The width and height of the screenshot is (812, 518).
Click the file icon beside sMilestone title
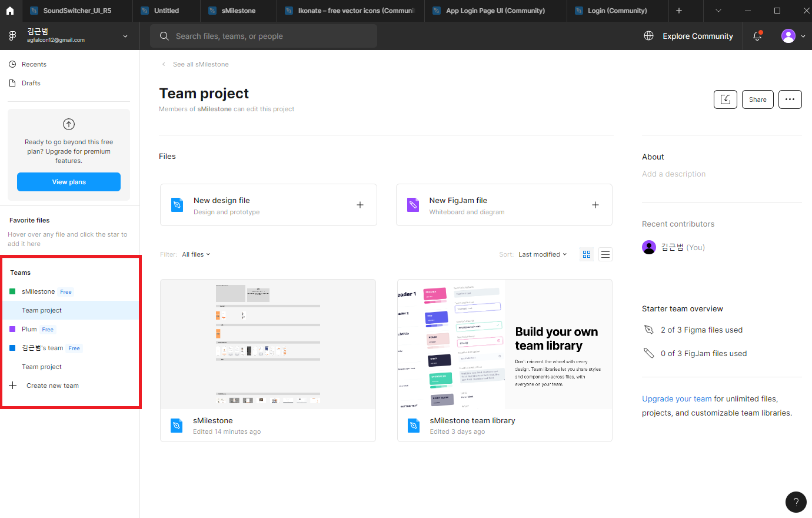177,425
